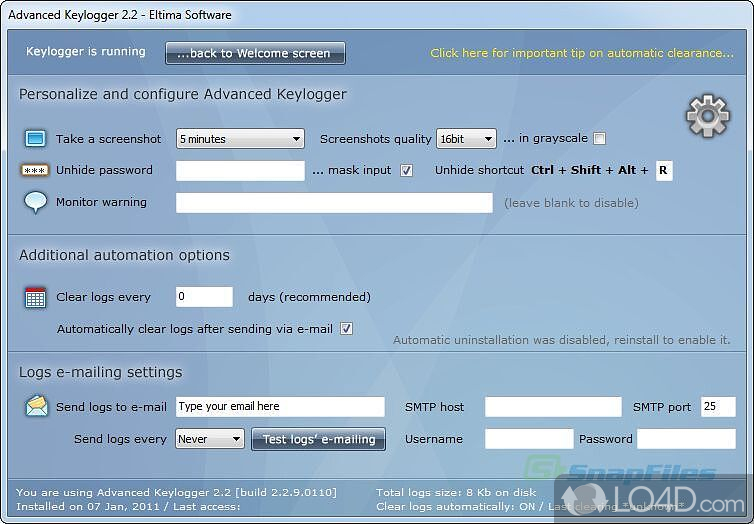Viewport: 754px width, 524px height.
Task: Click 'Additional automation options' heading
Action: pos(124,255)
